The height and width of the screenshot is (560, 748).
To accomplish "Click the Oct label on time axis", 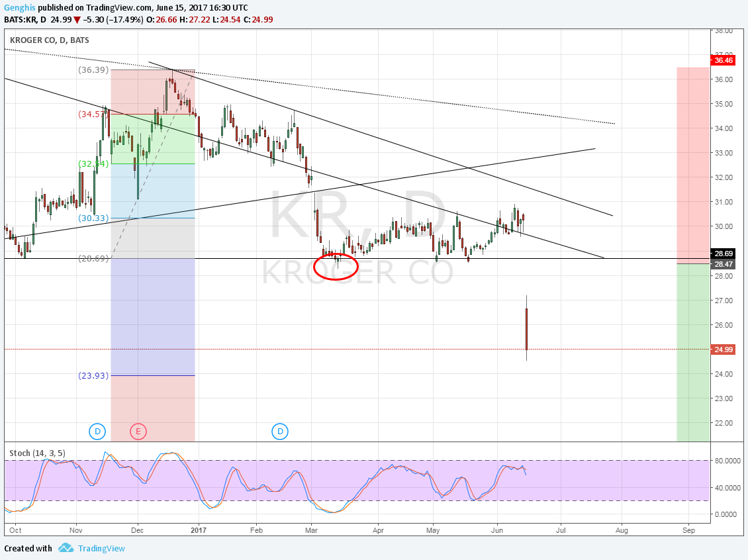I will (15, 530).
